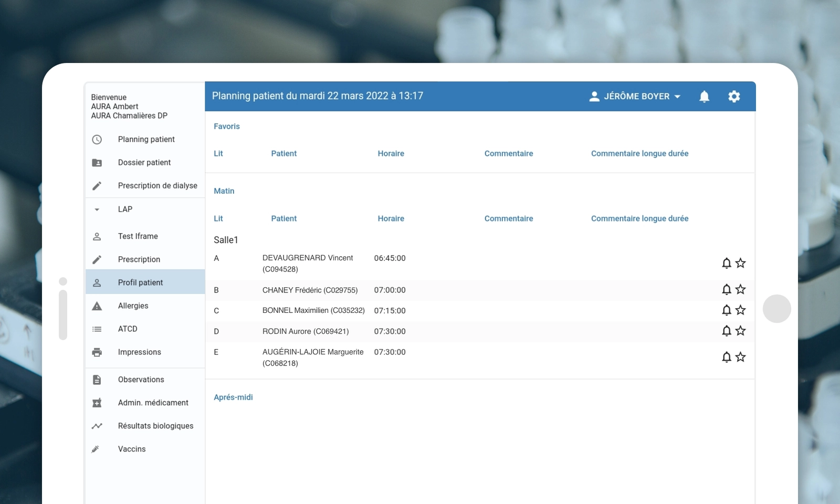
Task: Click Commentaire longue durée header under Matin
Action: pyautogui.click(x=639, y=219)
